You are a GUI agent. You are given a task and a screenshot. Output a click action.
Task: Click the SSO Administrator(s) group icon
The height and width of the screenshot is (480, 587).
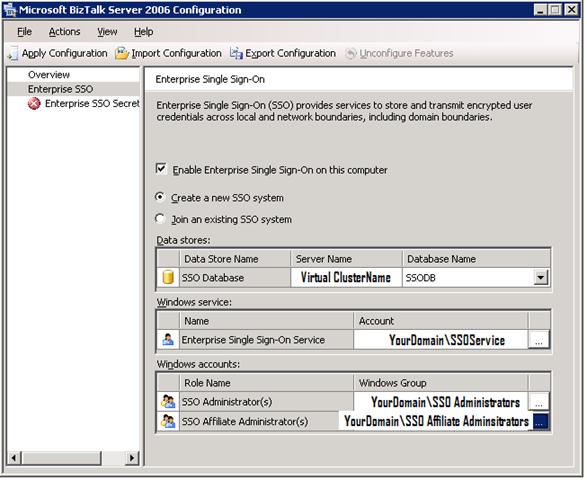click(168, 402)
